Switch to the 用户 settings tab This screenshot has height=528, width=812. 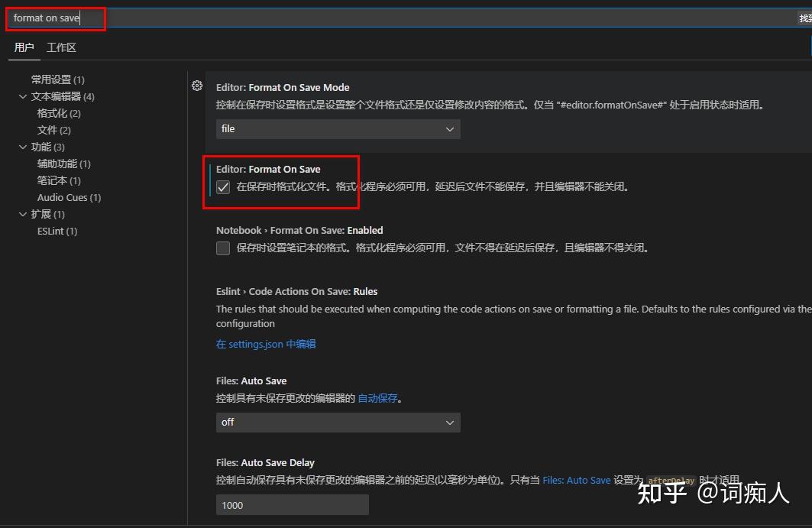[x=24, y=47]
